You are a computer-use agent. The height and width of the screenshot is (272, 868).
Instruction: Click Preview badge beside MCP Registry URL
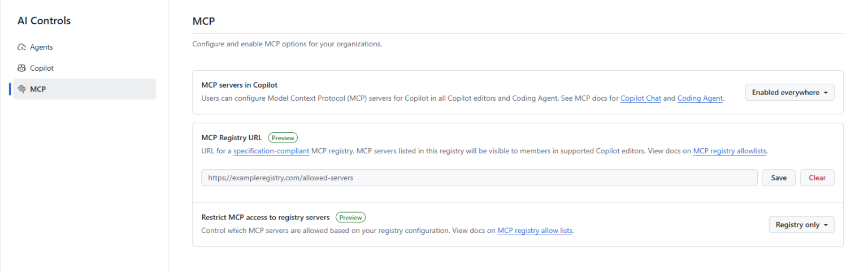coord(283,137)
